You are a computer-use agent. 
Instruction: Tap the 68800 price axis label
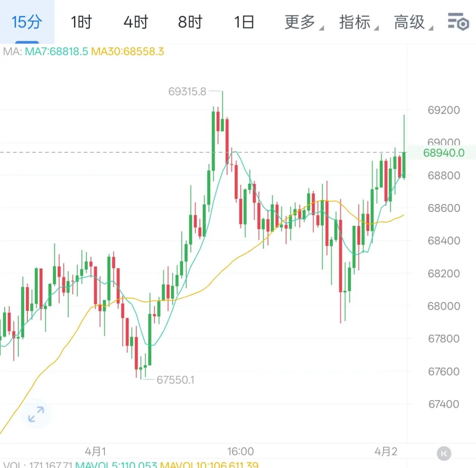click(444, 176)
